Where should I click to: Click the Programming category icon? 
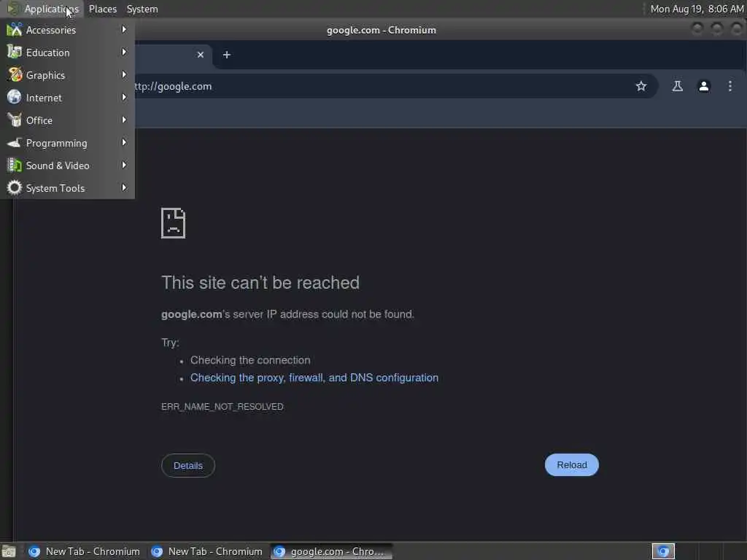[x=15, y=142]
